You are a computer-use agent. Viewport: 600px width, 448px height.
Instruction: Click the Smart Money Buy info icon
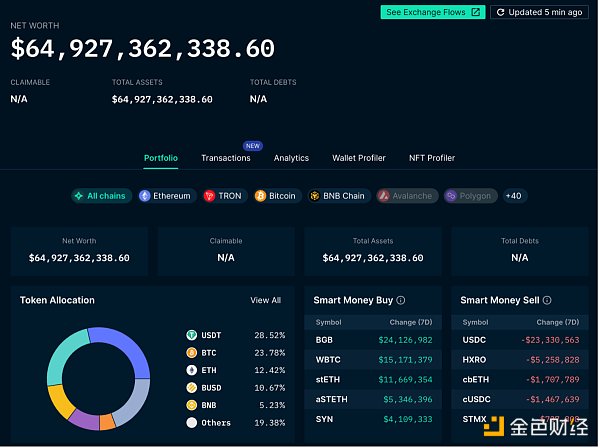[x=401, y=300]
